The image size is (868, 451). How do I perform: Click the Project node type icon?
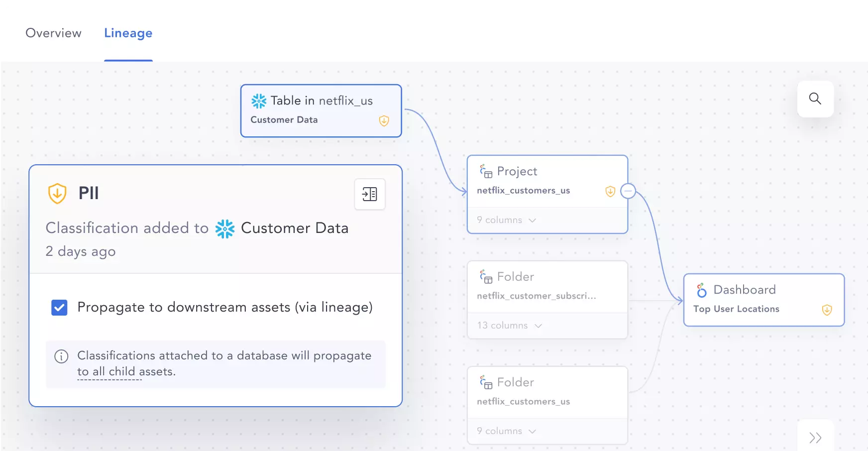point(486,171)
